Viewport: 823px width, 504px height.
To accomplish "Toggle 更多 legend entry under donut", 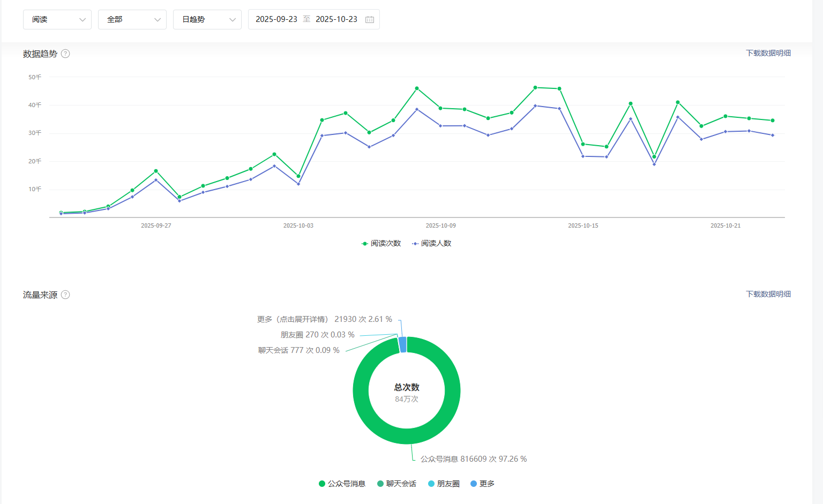I will (x=482, y=484).
